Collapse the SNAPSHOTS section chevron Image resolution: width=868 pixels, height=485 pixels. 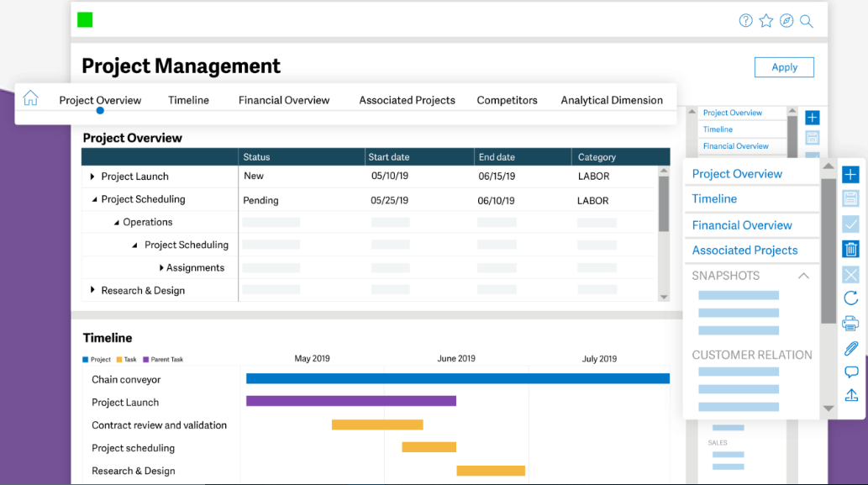[803, 276]
